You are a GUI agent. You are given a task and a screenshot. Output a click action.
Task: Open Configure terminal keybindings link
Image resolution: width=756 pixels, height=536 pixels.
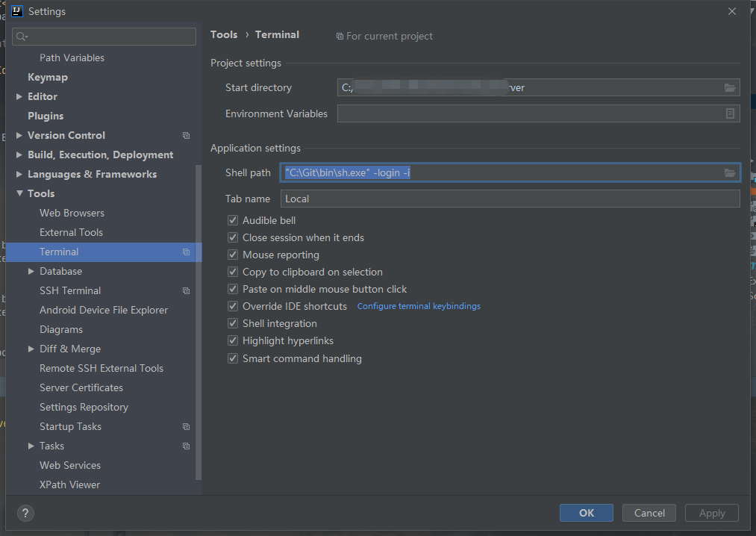point(419,306)
